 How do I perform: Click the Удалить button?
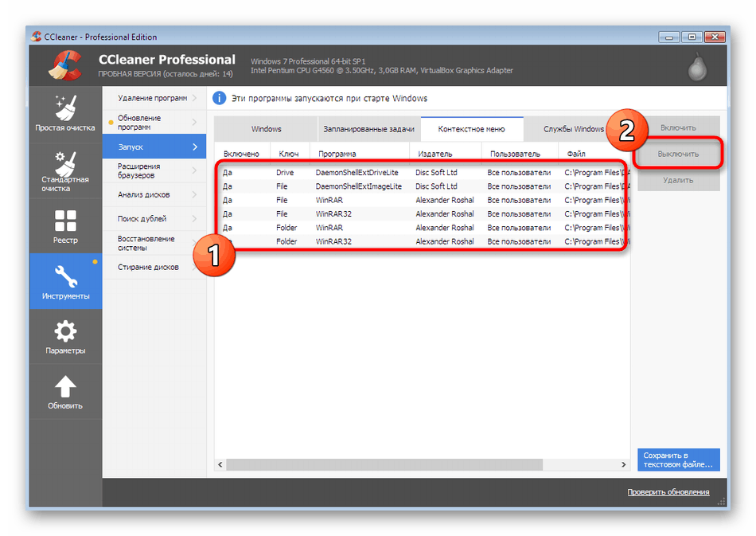[678, 180]
